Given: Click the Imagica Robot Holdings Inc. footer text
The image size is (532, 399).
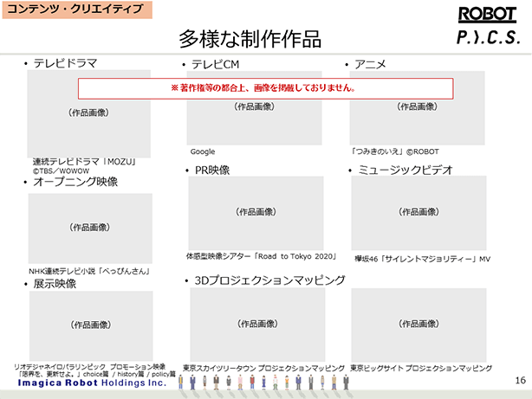Looking at the screenshot, I should click(x=93, y=383).
